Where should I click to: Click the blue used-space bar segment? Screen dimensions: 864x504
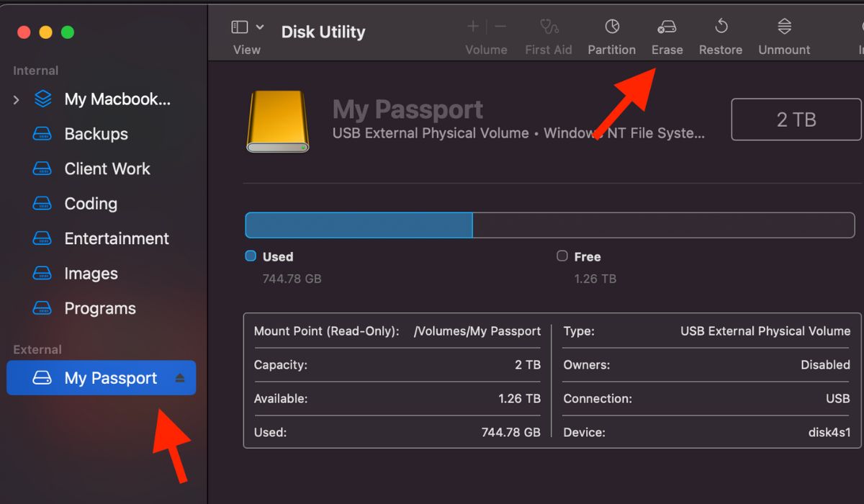pos(359,225)
